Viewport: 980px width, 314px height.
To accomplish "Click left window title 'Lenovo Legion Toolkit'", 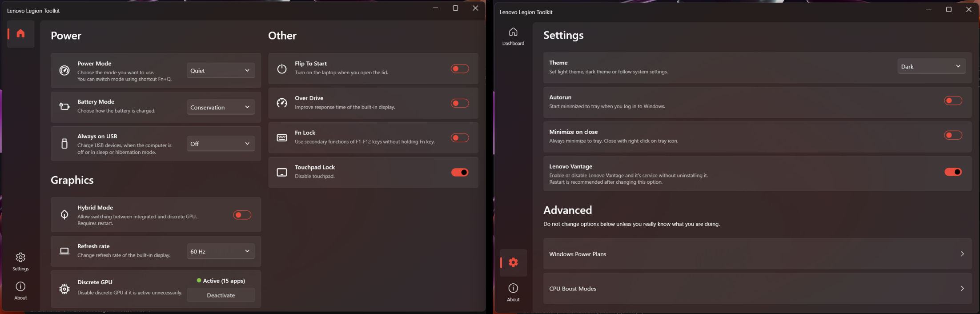I will coord(33,11).
